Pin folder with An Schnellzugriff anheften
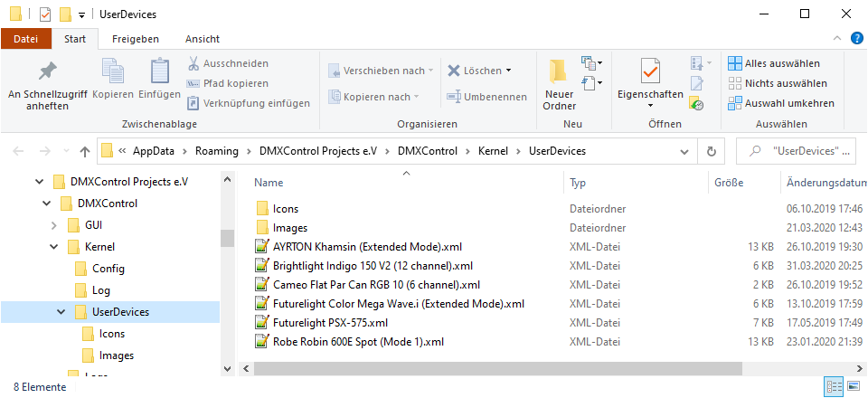The height and width of the screenshot is (398, 868). point(47,74)
